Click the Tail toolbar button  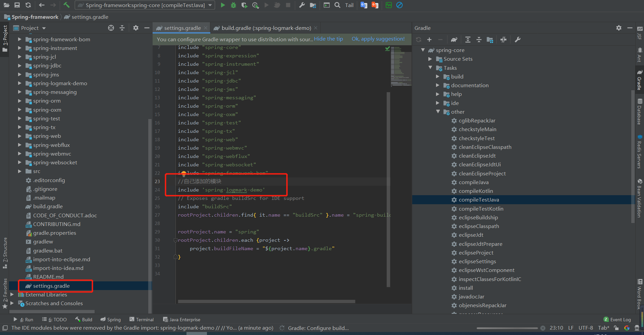tap(349, 5)
